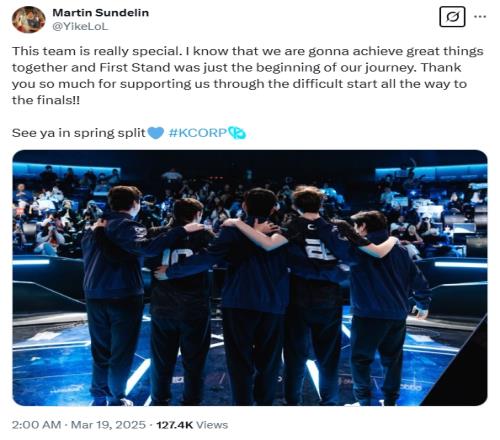Open the team photo attachment

point(250,278)
